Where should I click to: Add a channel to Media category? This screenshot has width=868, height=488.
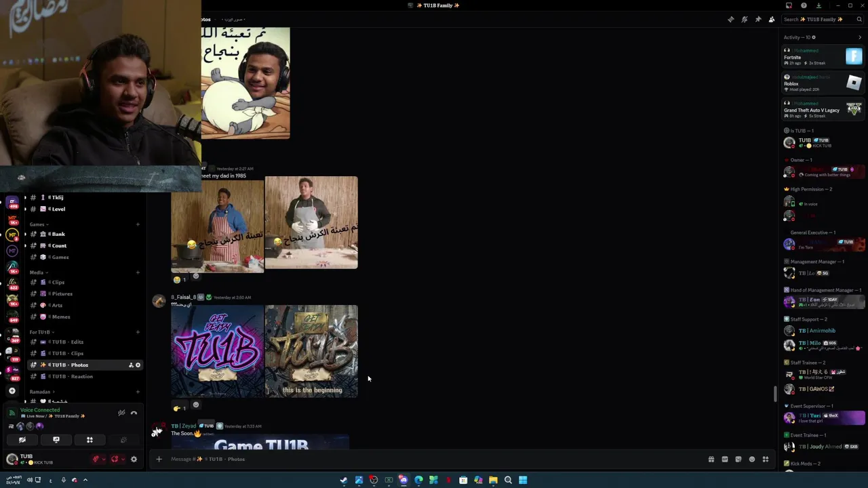(138, 272)
